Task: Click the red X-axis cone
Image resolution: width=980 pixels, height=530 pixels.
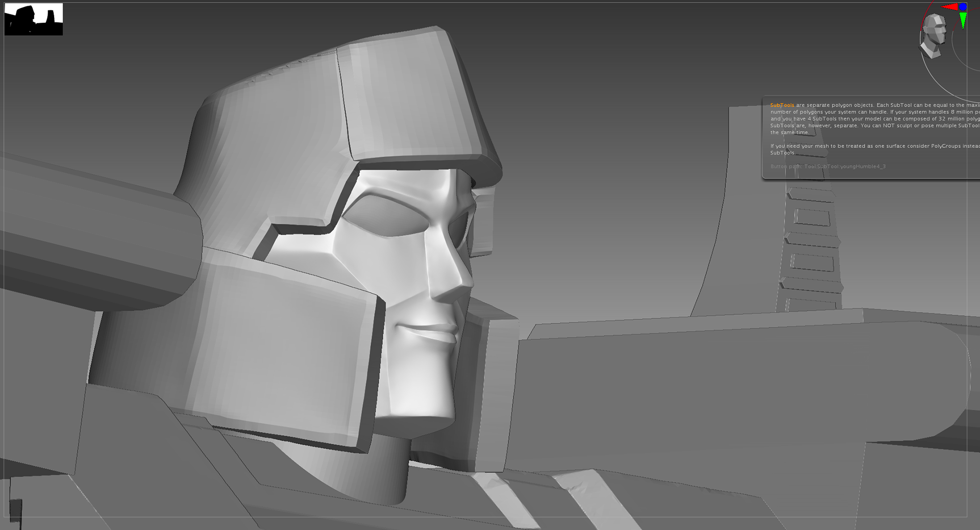Action: click(x=949, y=7)
